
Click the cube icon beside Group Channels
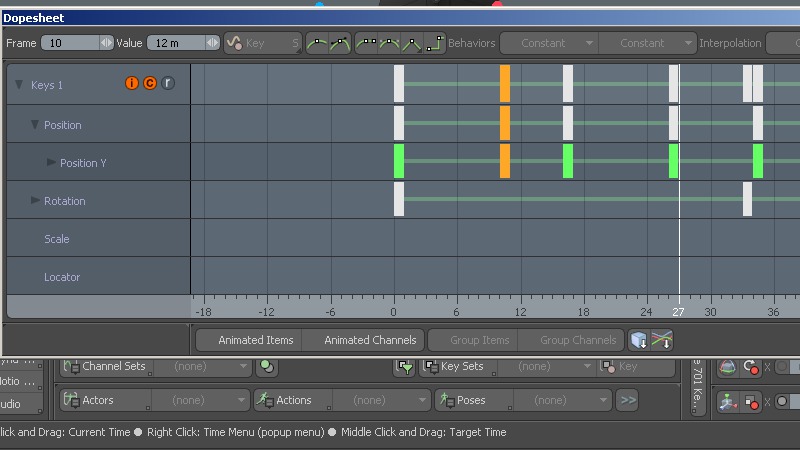pyautogui.click(x=638, y=340)
